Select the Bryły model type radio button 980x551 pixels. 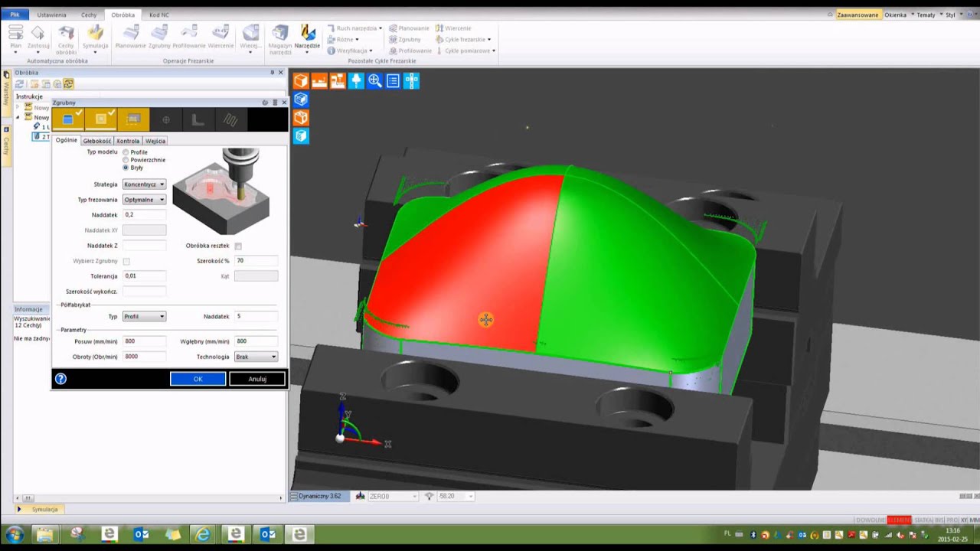click(126, 168)
